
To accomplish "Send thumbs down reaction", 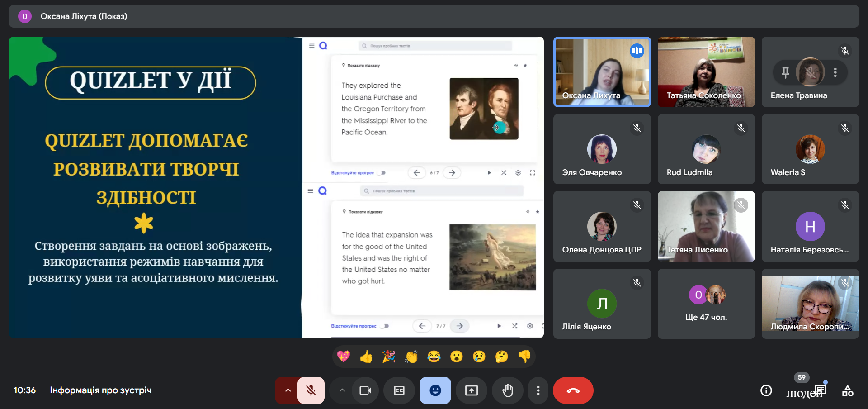I will pos(524,357).
